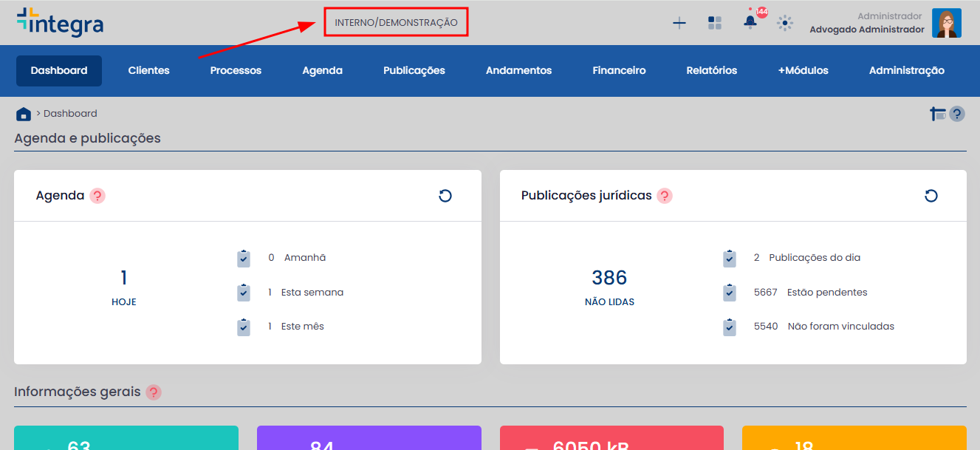Image resolution: width=980 pixels, height=450 pixels.
Task: Click the home icon in breadcrumb
Action: pyautogui.click(x=24, y=114)
